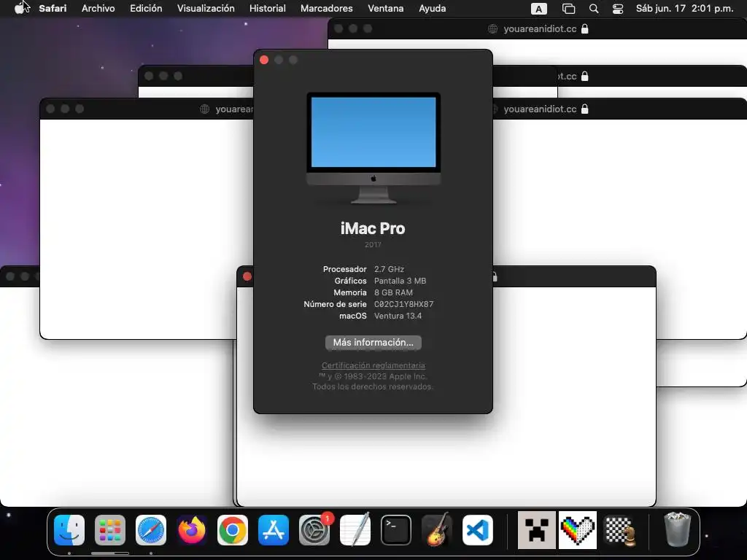747x560 pixels.
Task: Close the red-button window behind the dialog
Action: pyautogui.click(x=247, y=276)
